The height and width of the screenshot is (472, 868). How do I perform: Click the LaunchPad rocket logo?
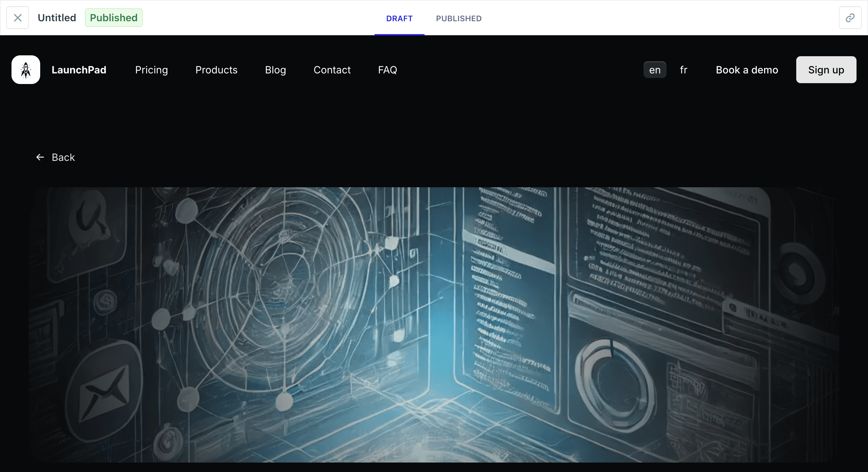pyautogui.click(x=26, y=70)
